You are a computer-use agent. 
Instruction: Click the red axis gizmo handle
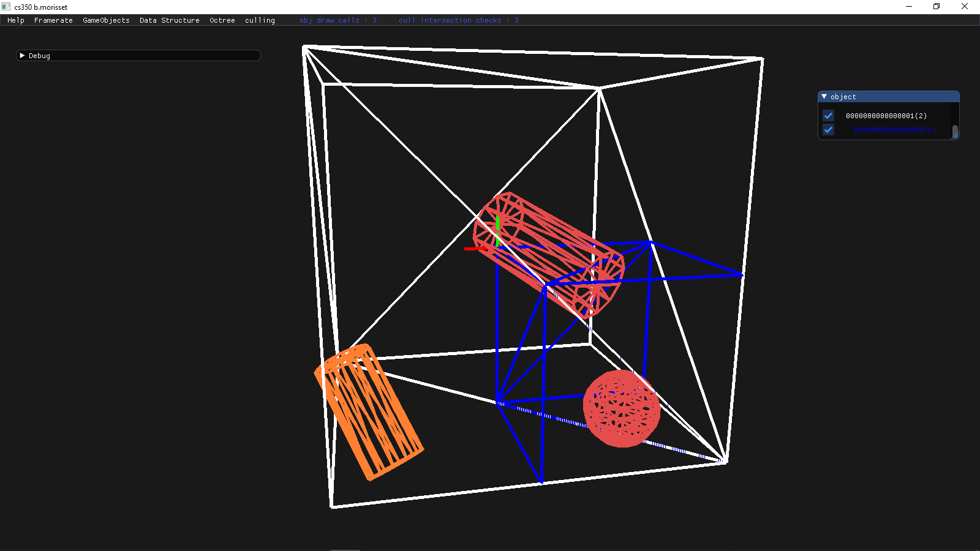pos(470,249)
